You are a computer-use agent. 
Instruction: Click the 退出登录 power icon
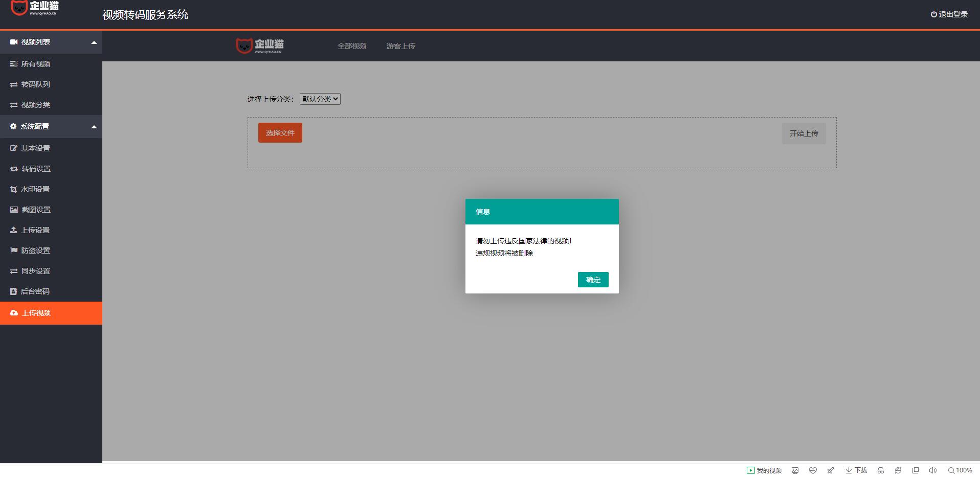pos(933,14)
